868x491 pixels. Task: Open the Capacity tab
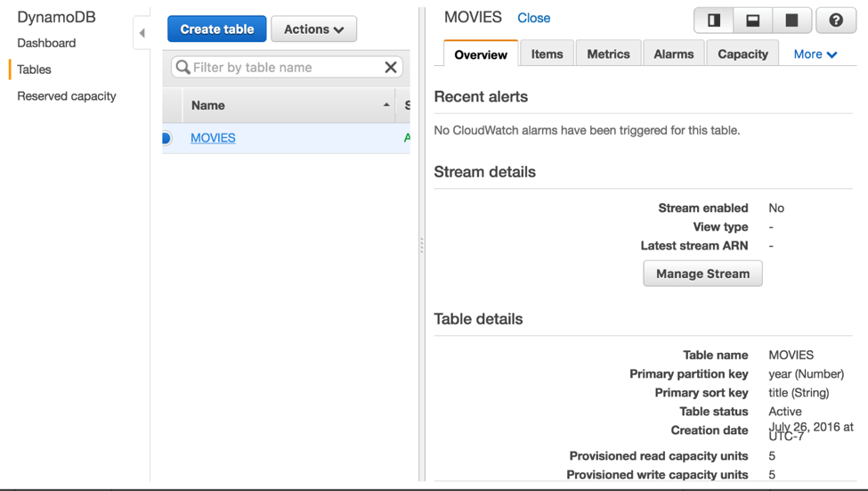click(742, 53)
